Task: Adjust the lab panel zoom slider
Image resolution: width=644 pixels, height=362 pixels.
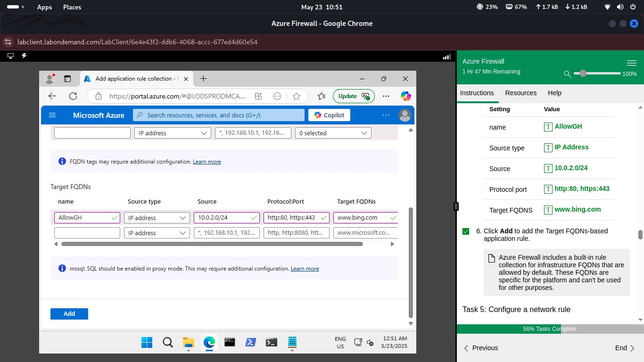Action: point(583,74)
